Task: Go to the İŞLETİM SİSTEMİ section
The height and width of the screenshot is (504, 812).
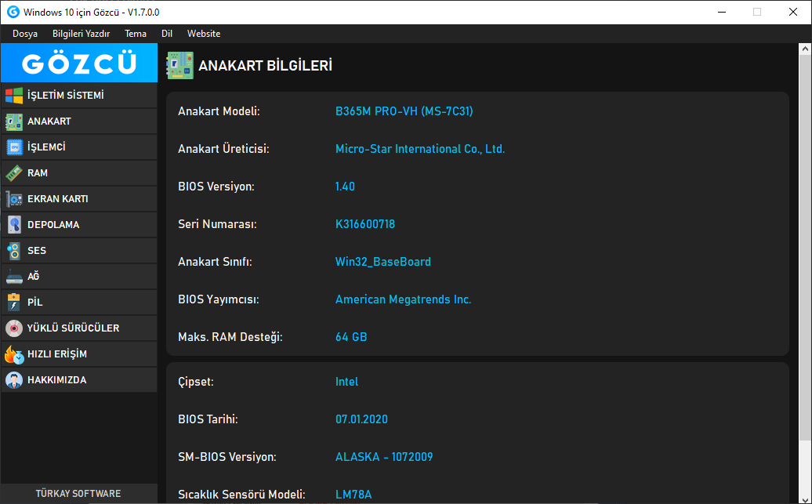Action: pyautogui.click(x=79, y=96)
